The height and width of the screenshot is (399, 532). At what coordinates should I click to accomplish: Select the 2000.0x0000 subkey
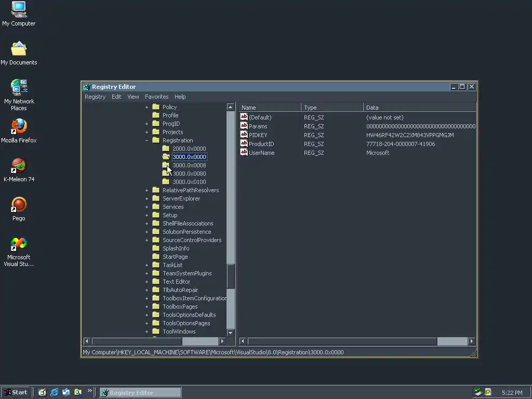(189, 149)
